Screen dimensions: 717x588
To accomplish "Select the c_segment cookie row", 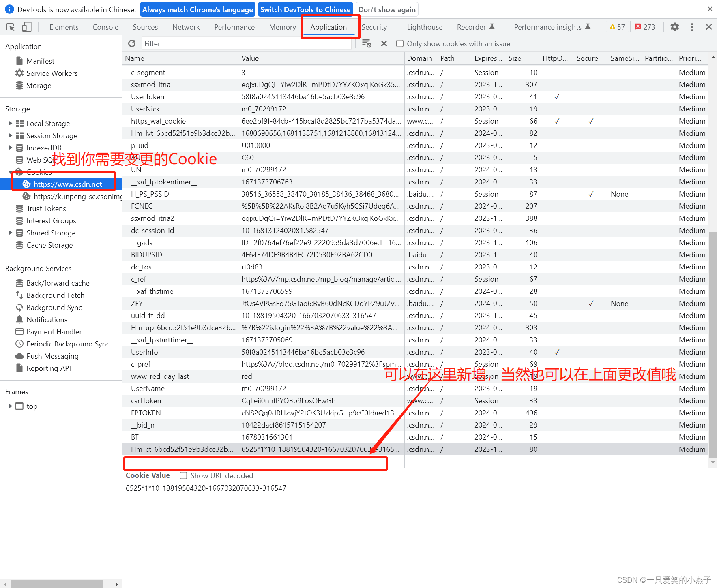I will tap(415, 73).
